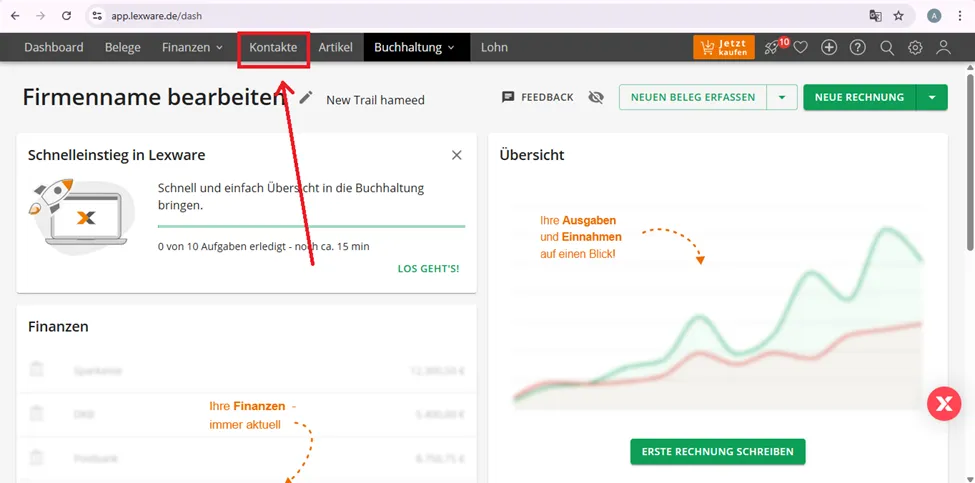
Task: Click the New Trail hameed text
Action: pyautogui.click(x=376, y=100)
